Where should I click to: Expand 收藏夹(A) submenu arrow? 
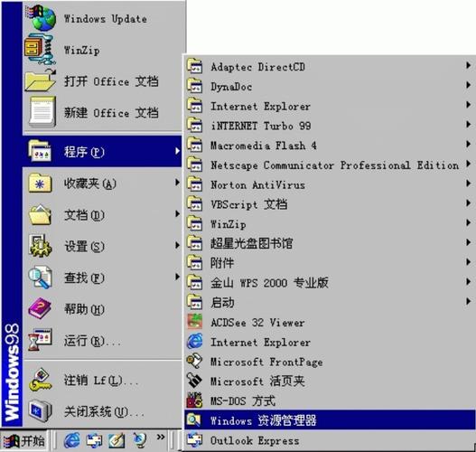coord(177,183)
